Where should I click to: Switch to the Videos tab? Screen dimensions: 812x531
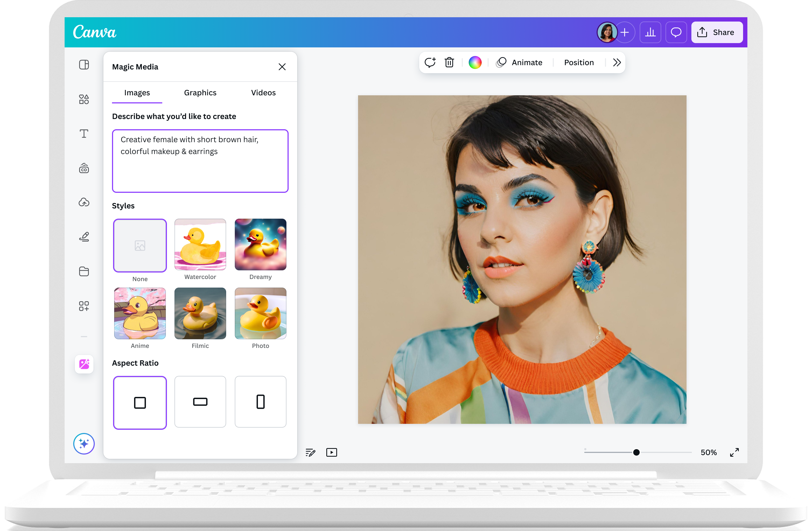(263, 93)
